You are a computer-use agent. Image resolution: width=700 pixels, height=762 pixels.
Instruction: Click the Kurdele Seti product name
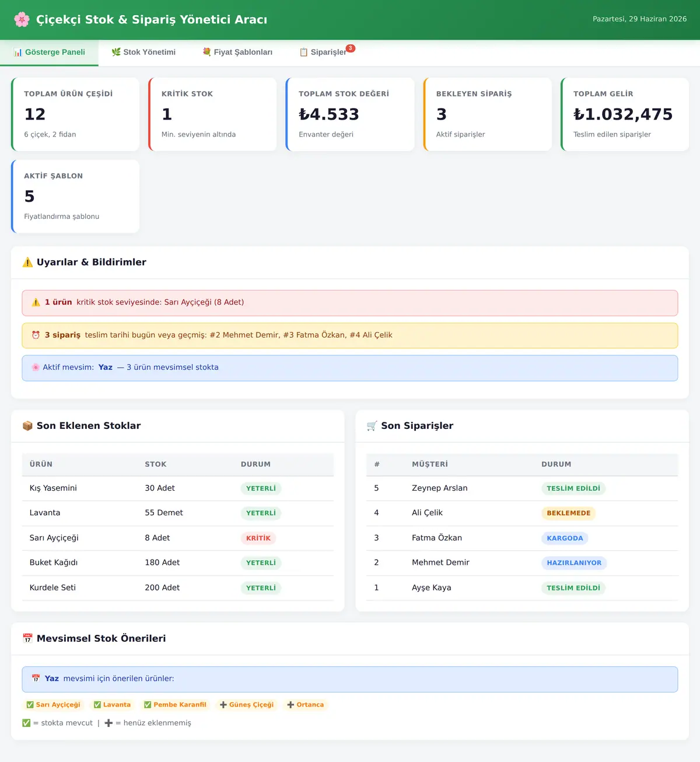pyautogui.click(x=52, y=588)
